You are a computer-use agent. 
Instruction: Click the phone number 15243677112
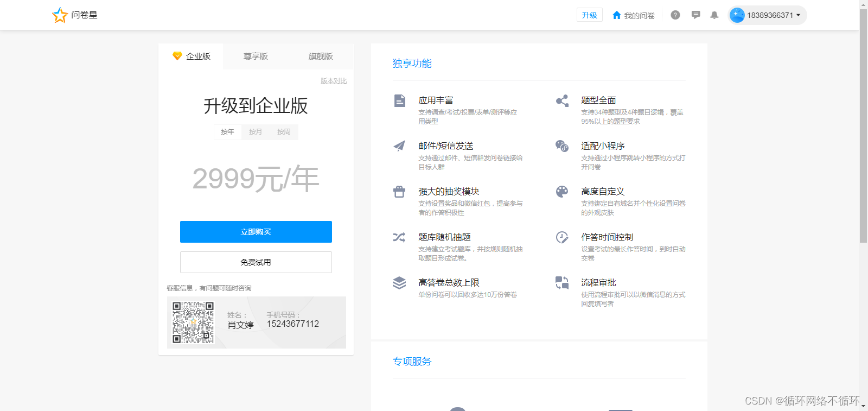[293, 324]
